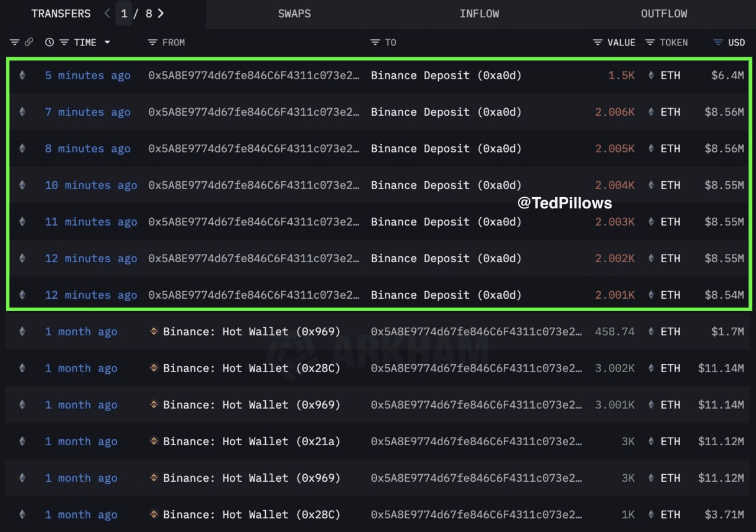Click the page number field showing 1
Screen dimensions: 756x532
tap(124, 13)
